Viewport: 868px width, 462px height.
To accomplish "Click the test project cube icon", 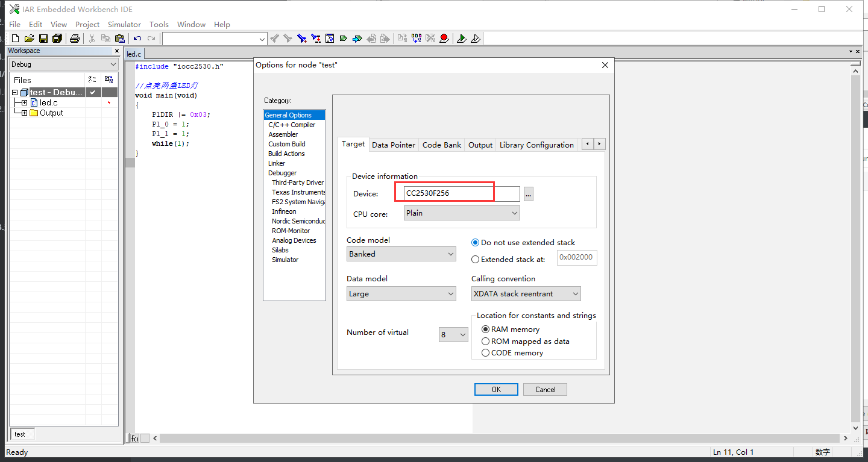I will pyautogui.click(x=25, y=92).
